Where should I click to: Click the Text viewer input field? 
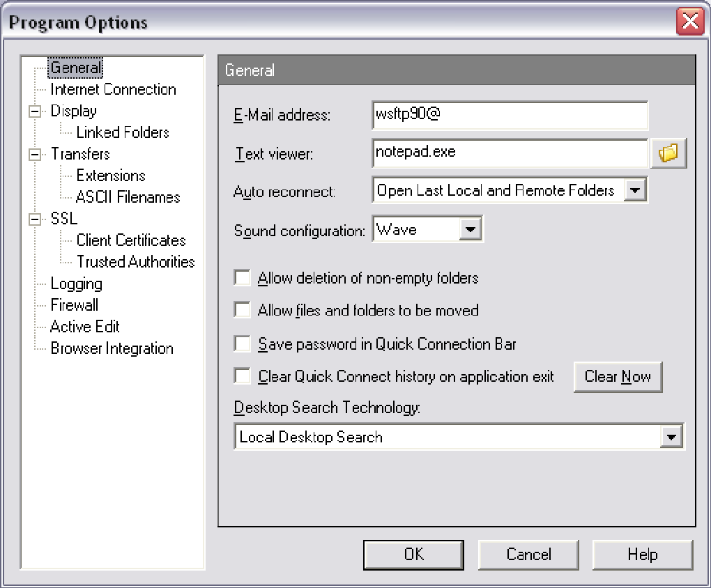click(x=510, y=153)
